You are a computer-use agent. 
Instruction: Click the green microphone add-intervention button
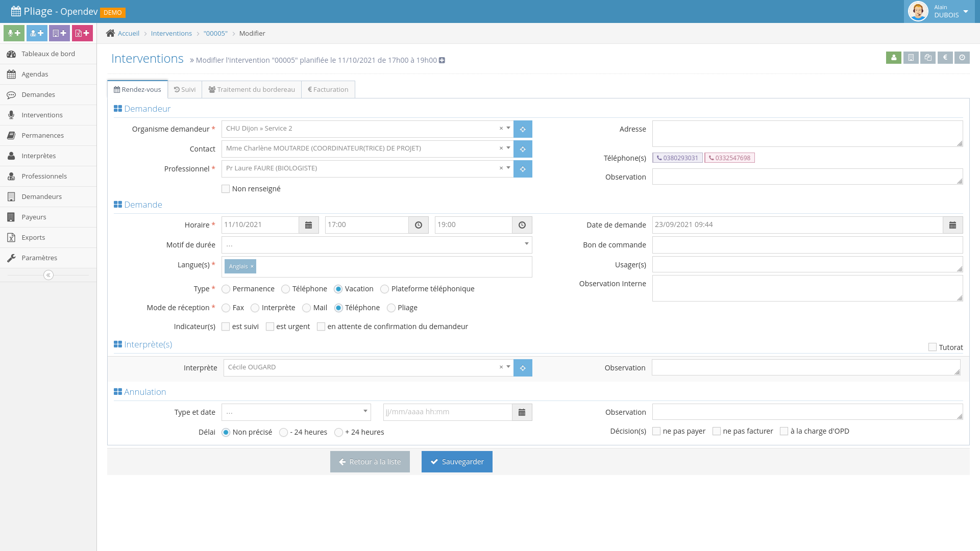[x=14, y=33]
